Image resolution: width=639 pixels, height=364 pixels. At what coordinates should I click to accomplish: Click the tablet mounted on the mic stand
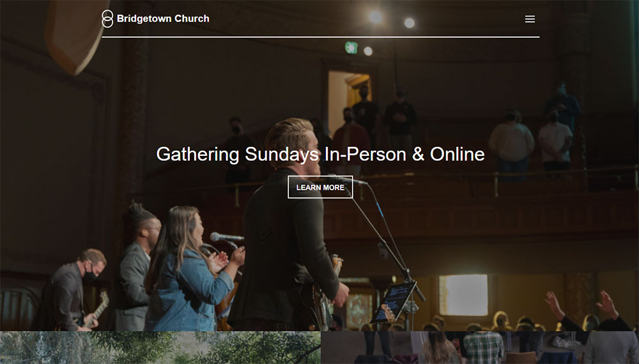[x=393, y=302]
